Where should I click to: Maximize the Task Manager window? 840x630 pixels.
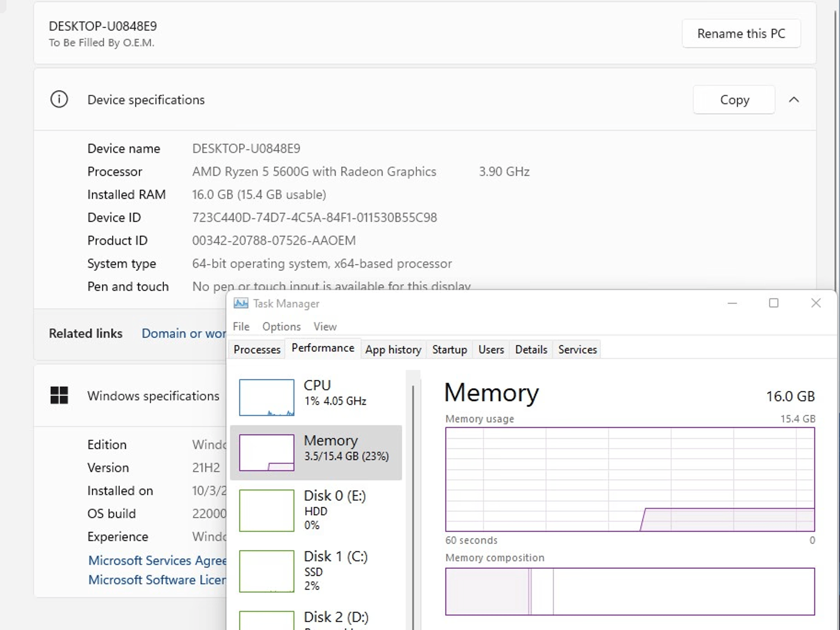[x=774, y=304]
